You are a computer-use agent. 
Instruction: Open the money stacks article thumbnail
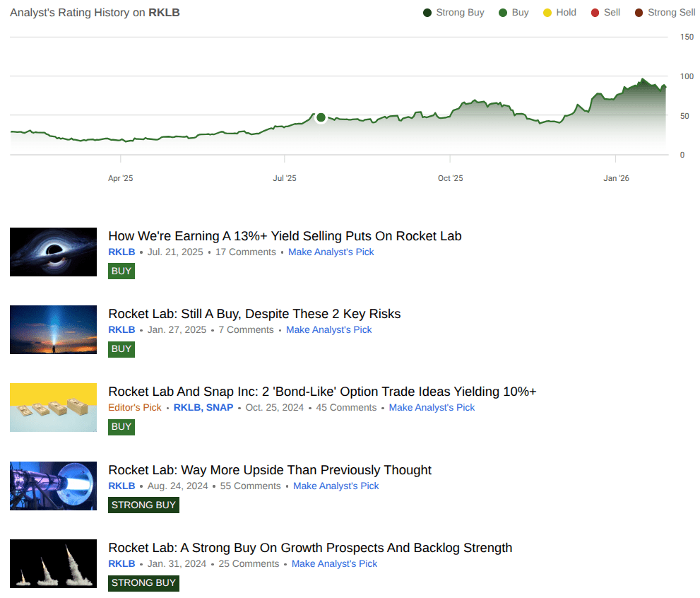pos(53,407)
